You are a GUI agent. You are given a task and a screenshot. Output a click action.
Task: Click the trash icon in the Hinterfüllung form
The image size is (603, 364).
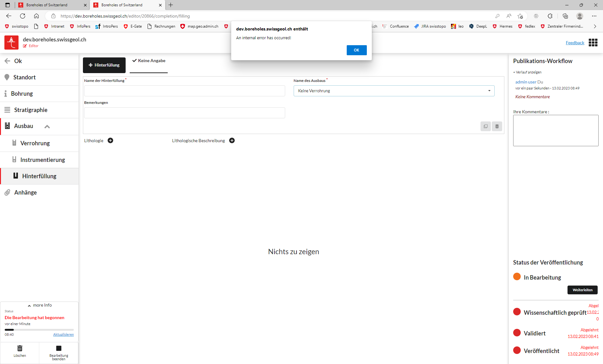[x=497, y=126]
